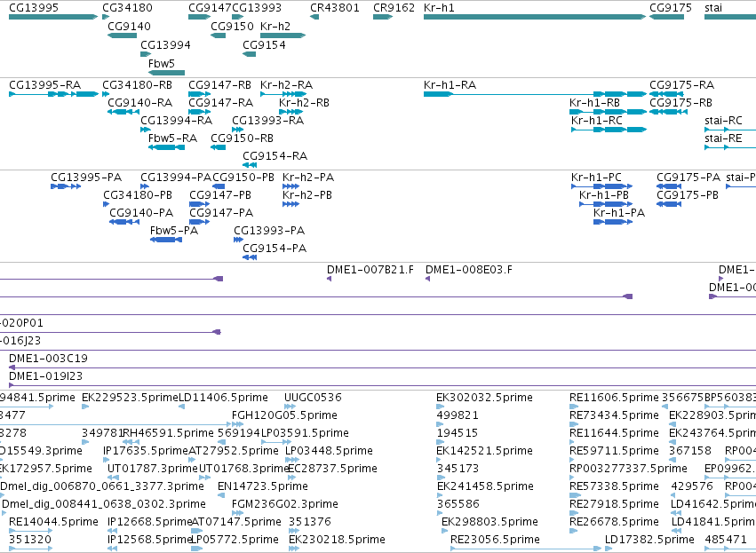
Task: Click the CG9147-PA protein label
Action: pyautogui.click(x=221, y=213)
